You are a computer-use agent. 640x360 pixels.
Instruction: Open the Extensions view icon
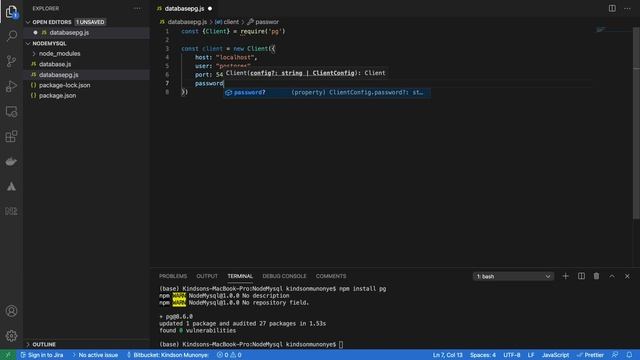[x=11, y=136]
